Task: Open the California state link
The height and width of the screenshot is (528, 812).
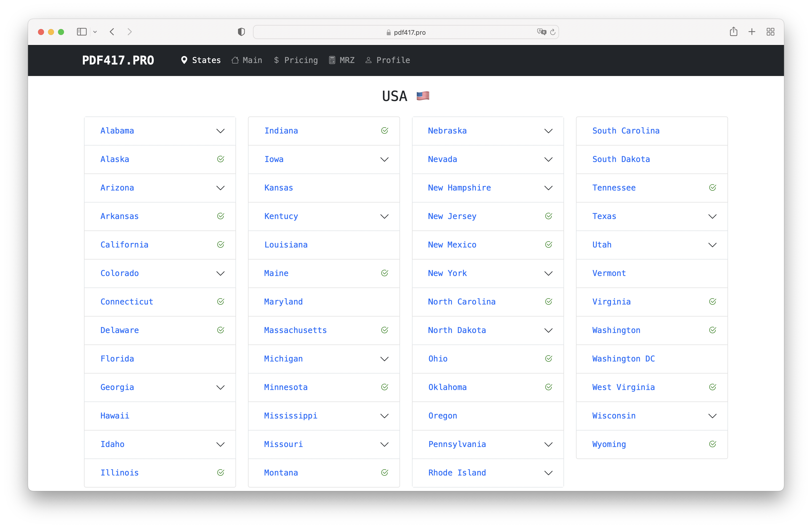Action: pos(124,244)
